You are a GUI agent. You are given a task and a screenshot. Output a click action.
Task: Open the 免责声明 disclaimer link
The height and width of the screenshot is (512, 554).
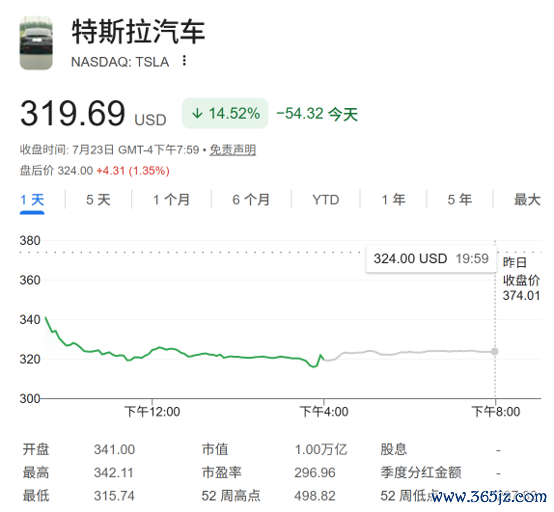click(232, 150)
